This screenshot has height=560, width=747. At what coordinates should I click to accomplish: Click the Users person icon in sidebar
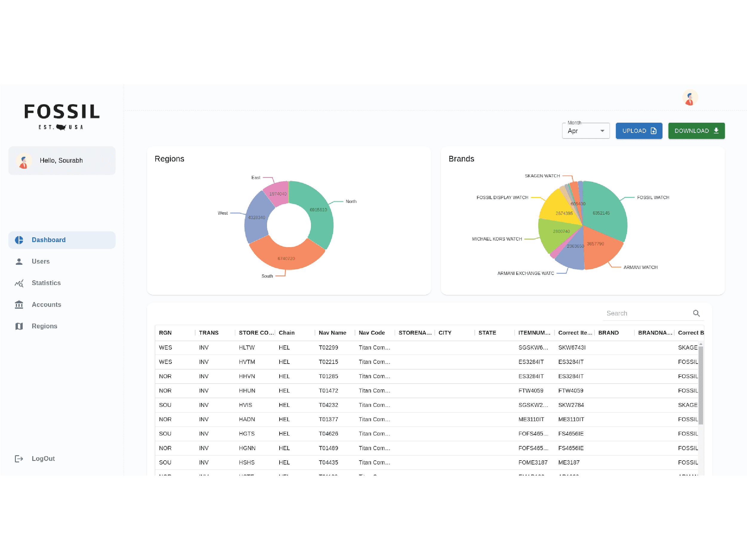[19, 261]
